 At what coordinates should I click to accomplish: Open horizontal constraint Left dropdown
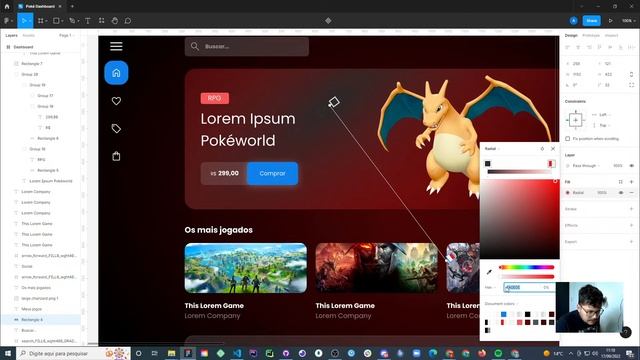point(605,115)
